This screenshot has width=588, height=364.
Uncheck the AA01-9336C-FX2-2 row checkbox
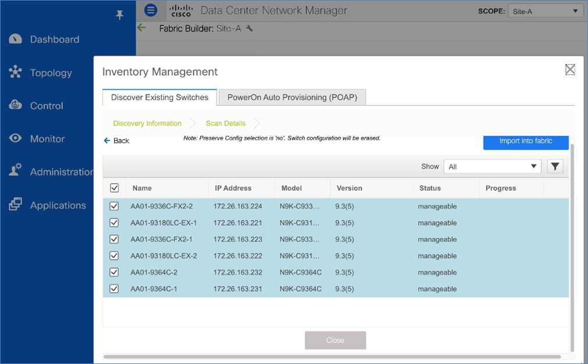[114, 206]
